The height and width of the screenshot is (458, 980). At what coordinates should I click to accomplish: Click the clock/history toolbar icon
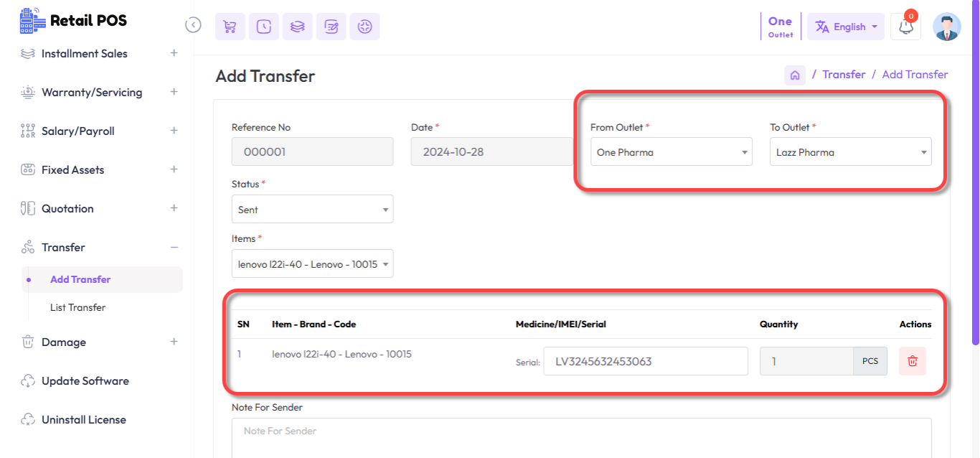[263, 26]
